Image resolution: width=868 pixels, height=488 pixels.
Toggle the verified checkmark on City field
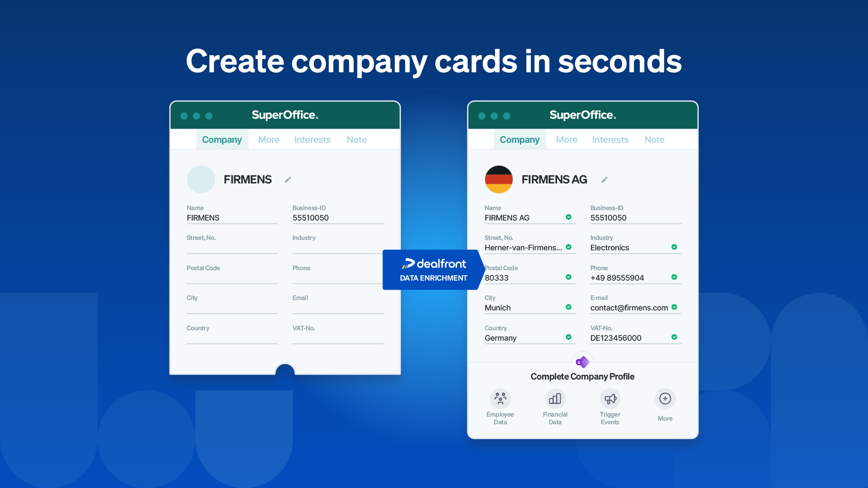[x=568, y=307]
